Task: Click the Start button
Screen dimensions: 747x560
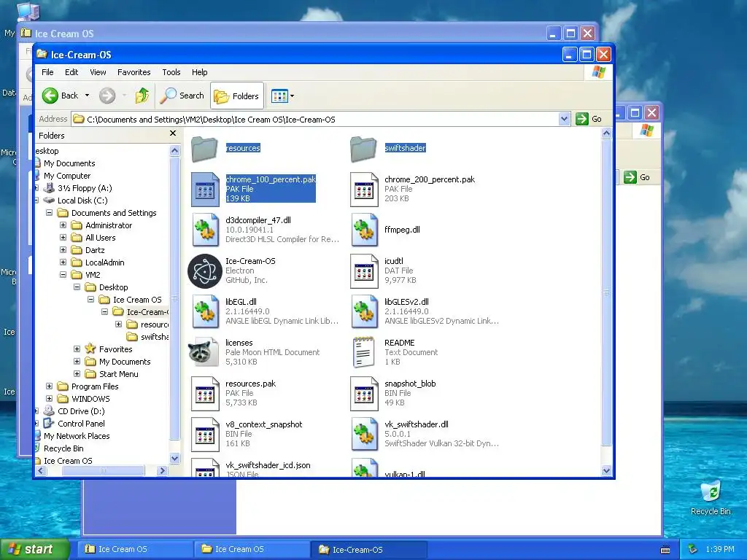Action: (x=34, y=549)
